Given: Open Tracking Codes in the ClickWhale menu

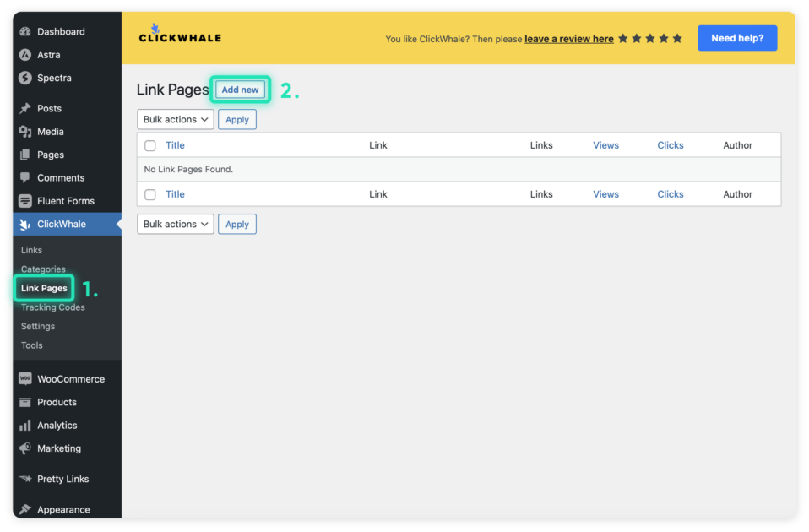Looking at the screenshot, I should point(52,307).
